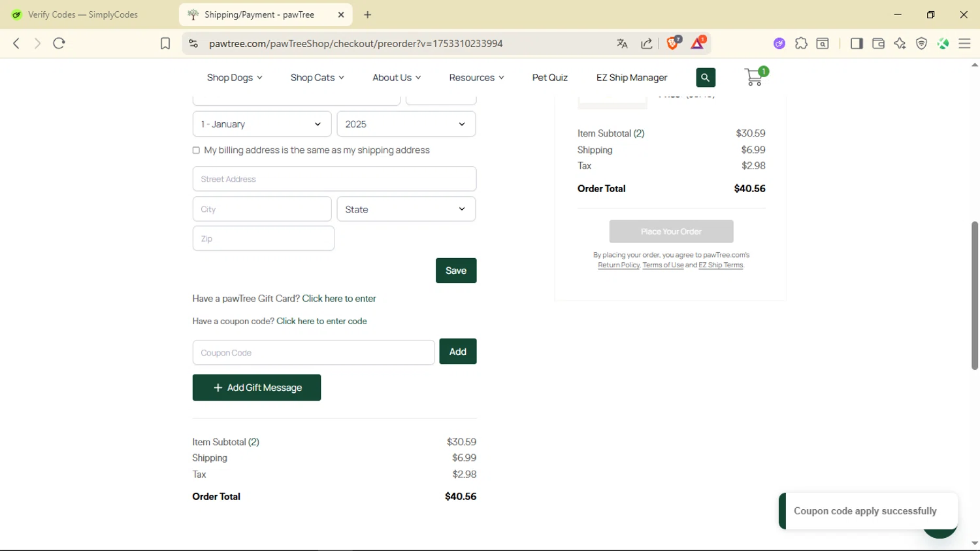Expand the Resources menu
The width and height of the screenshot is (980, 551).
476,78
